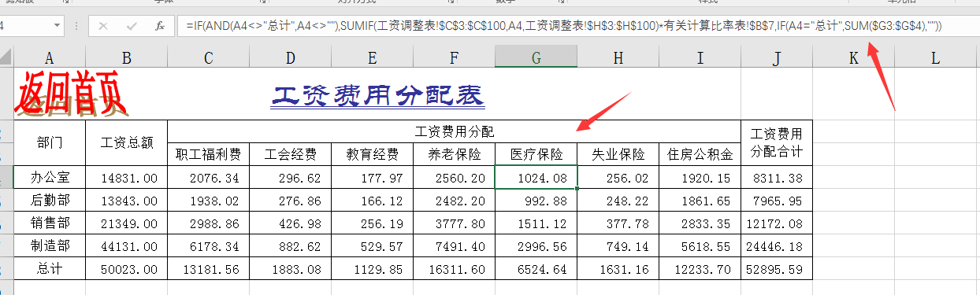Select column F header
This screenshot has width=980, height=295.
click(x=454, y=57)
